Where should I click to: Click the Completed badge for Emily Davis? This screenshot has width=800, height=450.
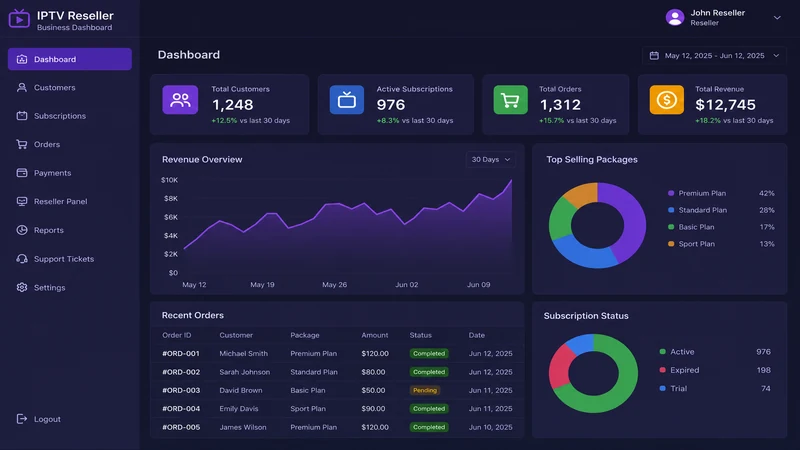coord(429,409)
